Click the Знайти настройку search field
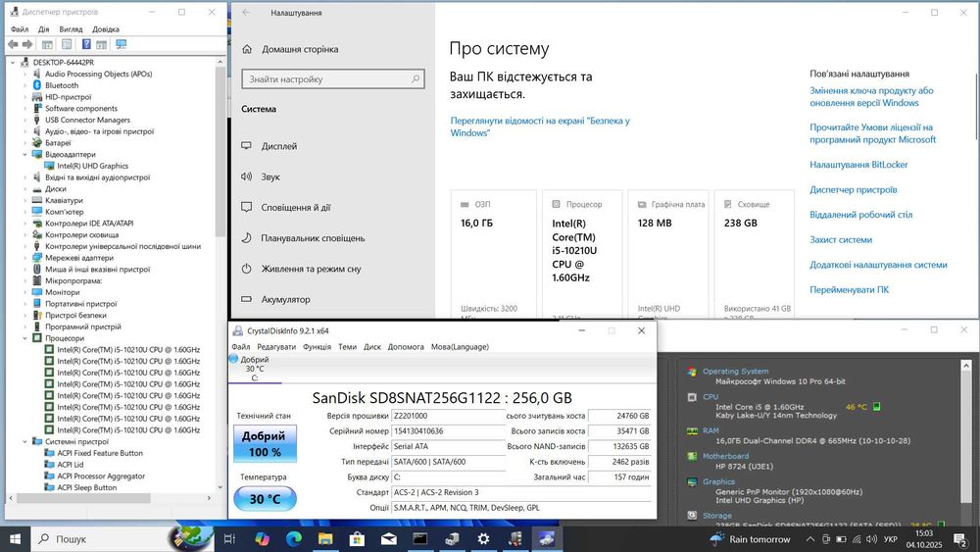 pos(333,79)
